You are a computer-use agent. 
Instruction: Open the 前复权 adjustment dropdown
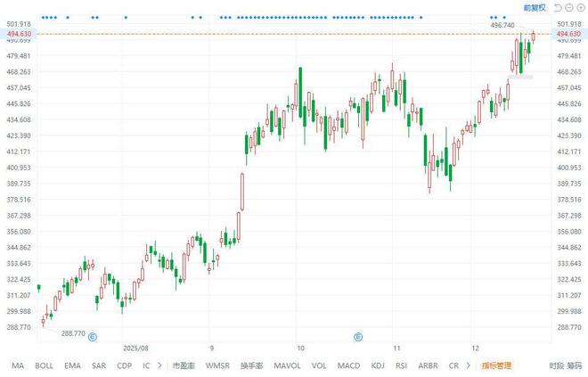coord(535,7)
